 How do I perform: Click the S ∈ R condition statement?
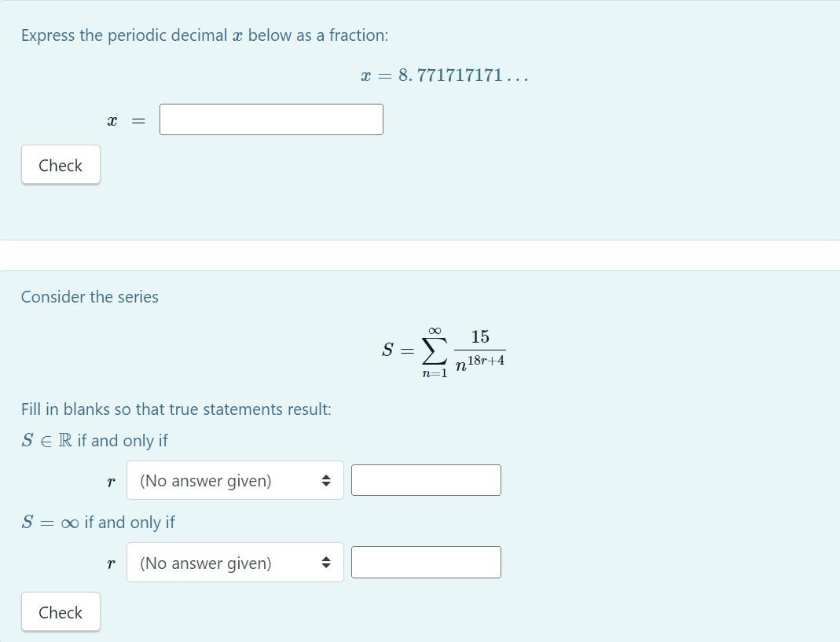click(86, 440)
